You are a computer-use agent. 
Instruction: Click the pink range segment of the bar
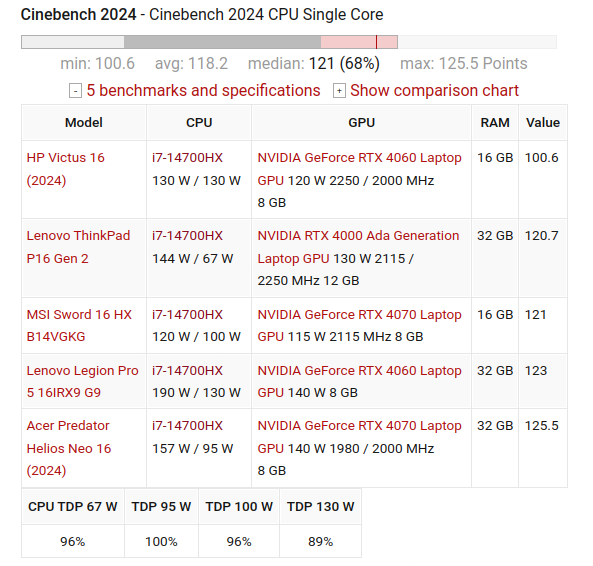359,42
